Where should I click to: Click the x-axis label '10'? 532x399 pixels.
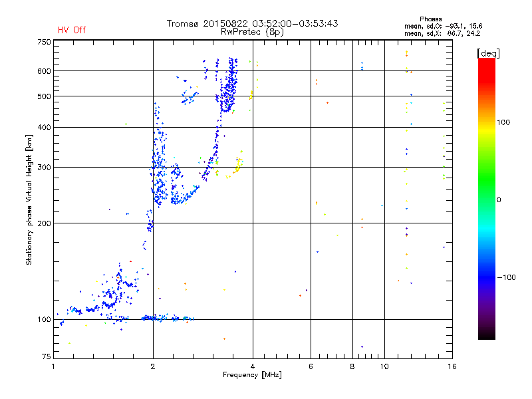[x=384, y=366]
